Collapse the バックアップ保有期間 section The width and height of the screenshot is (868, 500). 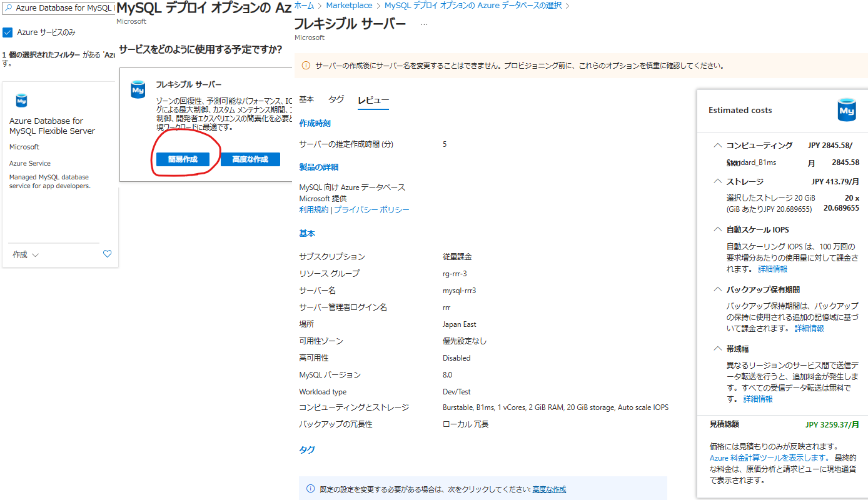click(717, 290)
